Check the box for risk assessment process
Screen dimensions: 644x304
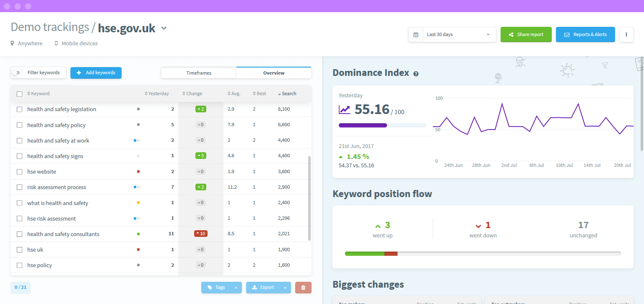pos(19,187)
